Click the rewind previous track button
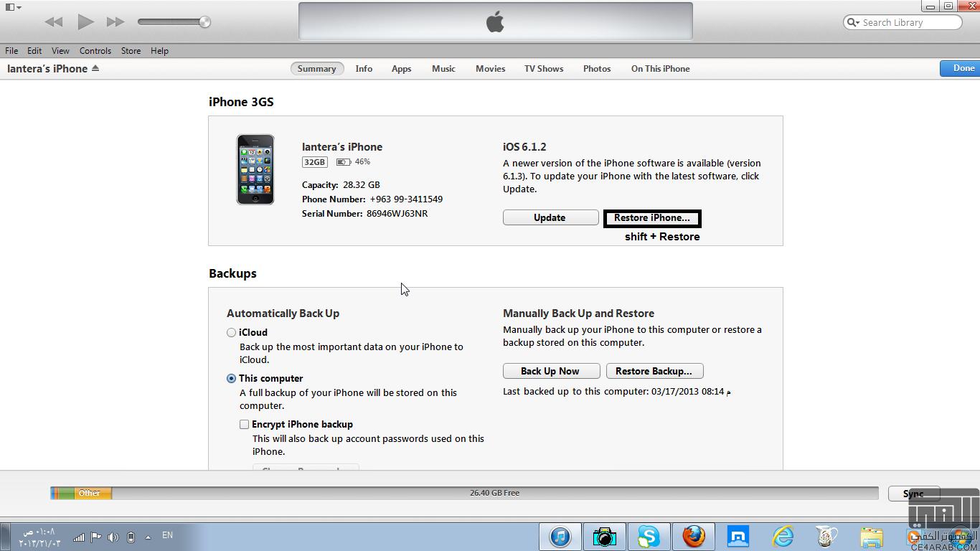 [54, 22]
